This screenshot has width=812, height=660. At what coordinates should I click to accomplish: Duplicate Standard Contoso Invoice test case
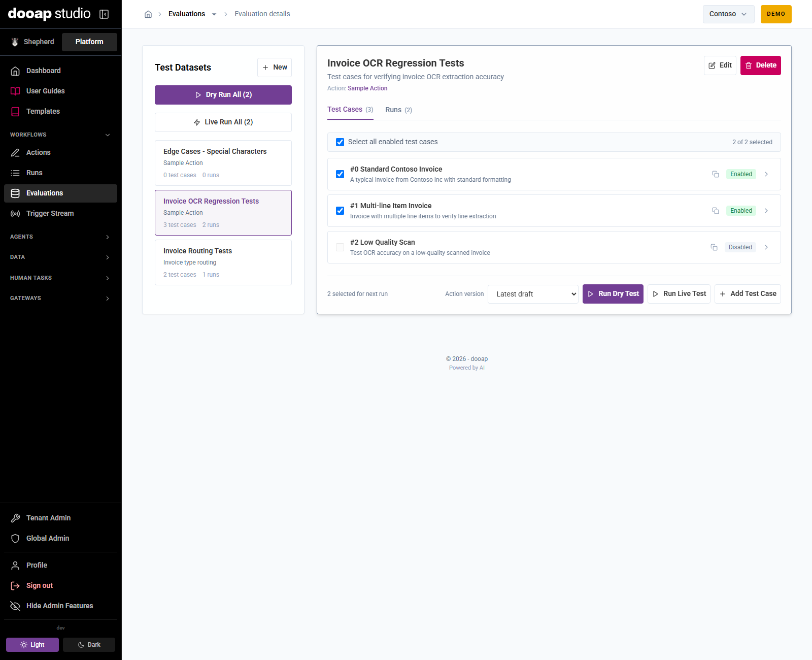[716, 174]
